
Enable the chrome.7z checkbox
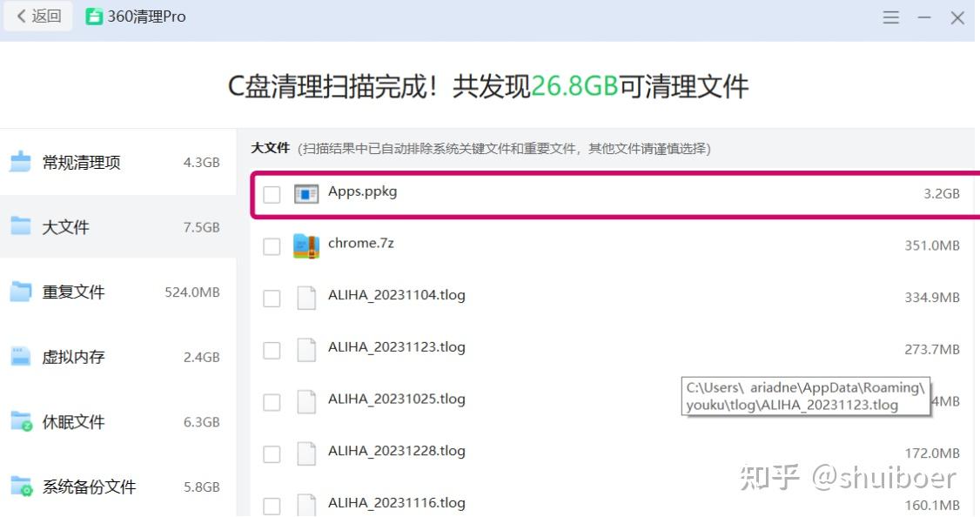(272, 245)
